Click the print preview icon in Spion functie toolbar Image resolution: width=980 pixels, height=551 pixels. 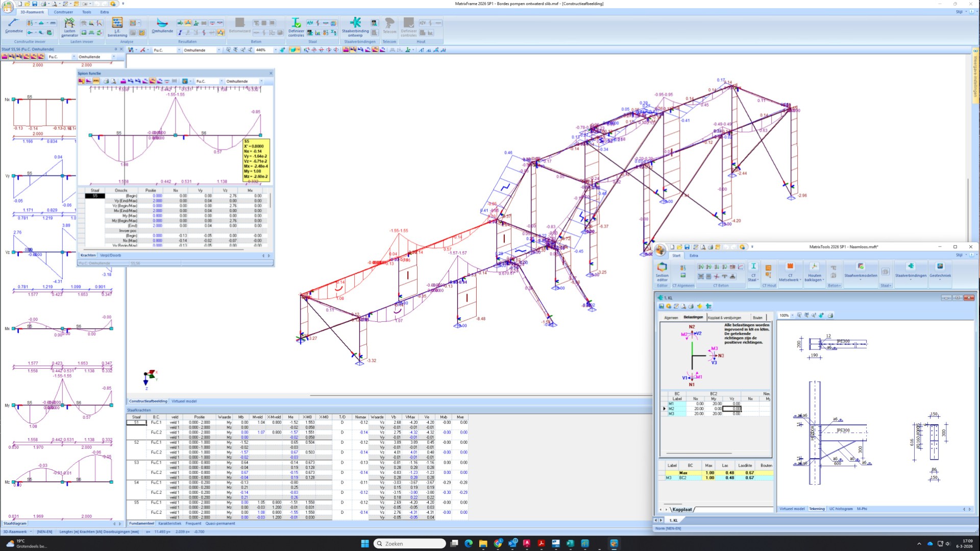113,81
